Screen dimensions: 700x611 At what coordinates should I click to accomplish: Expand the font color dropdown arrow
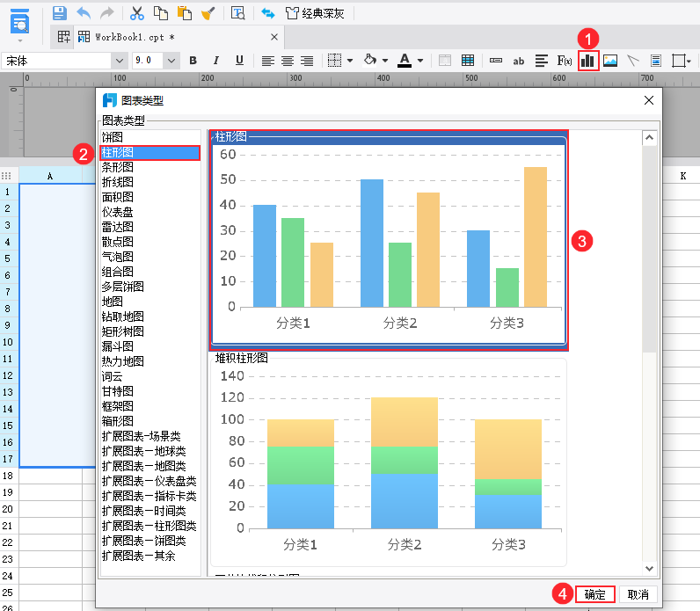(420, 61)
